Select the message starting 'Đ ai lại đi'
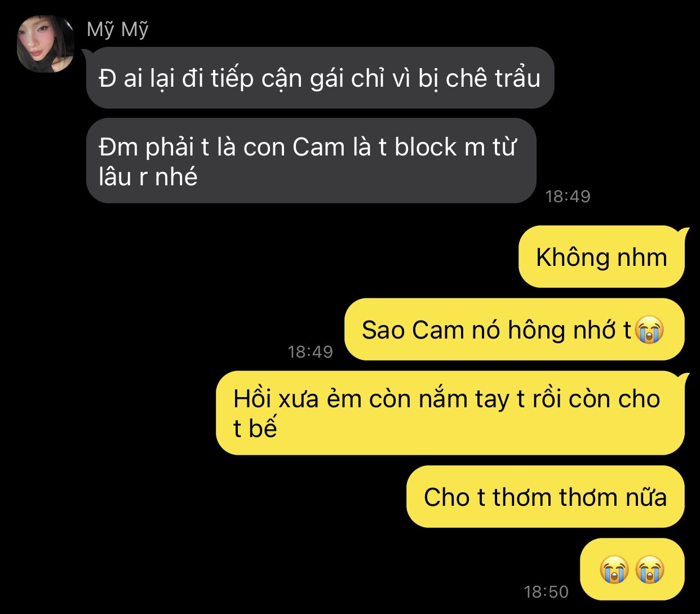The height and width of the screenshot is (614, 700). point(320,78)
